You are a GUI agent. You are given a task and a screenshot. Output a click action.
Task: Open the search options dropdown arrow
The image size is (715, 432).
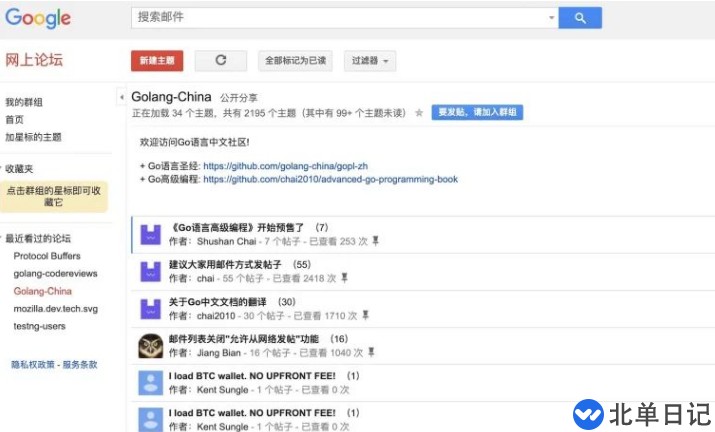click(551, 18)
